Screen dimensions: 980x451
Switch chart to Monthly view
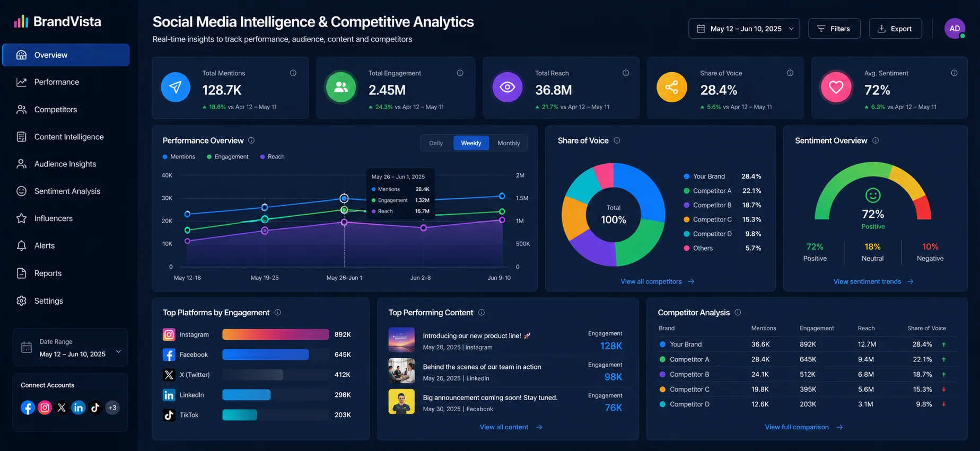point(509,143)
